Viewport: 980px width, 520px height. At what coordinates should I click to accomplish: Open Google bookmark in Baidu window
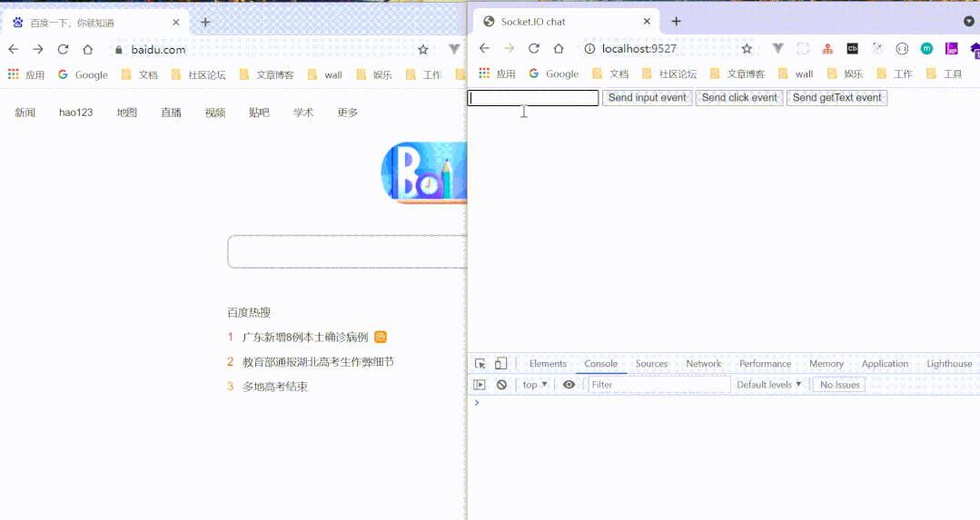(84, 75)
